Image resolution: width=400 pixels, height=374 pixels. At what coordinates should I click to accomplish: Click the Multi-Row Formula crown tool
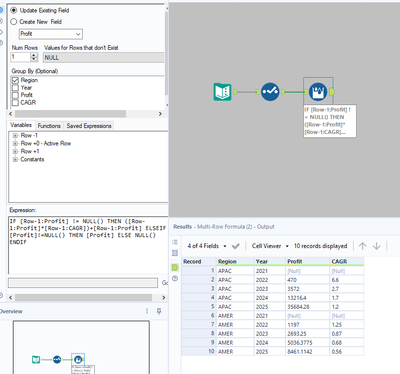point(318,92)
